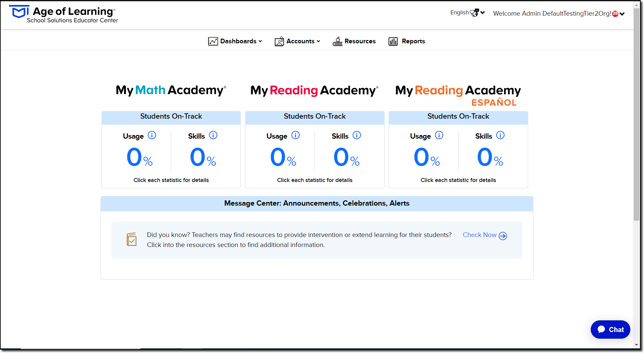Click the My Reading Academy Español title

coord(458,95)
